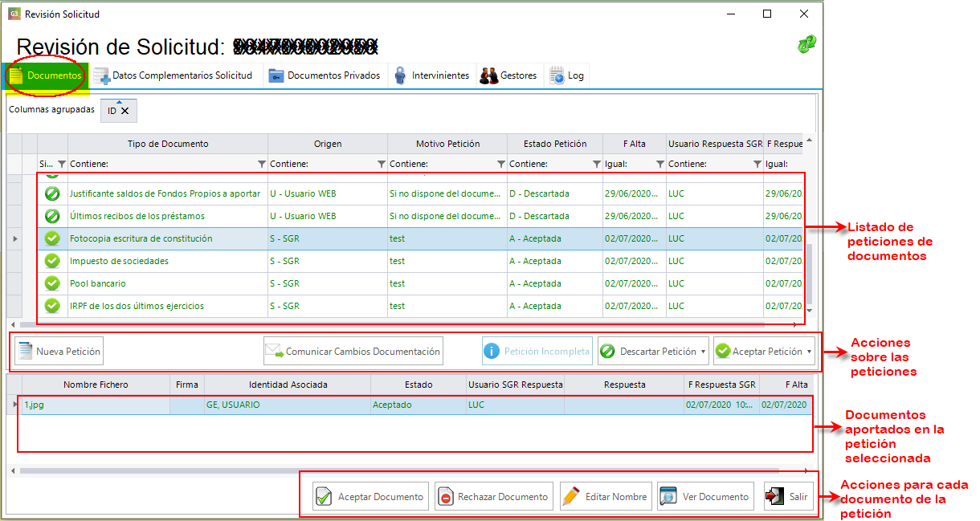Image resolution: width=980 pixels, height=521 pixels.
Task: Sort by F Alta column header
Action: tap(635, 144)
